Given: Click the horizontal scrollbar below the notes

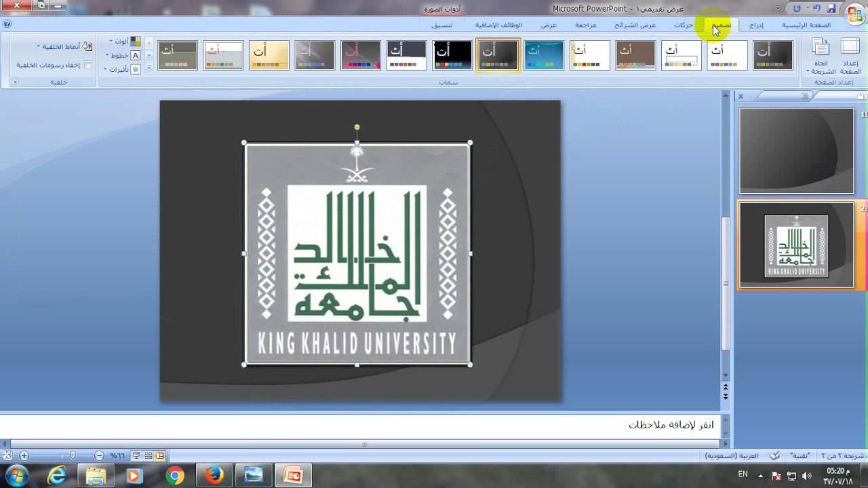Looking at the screenshot, I should tap(364, 445).
